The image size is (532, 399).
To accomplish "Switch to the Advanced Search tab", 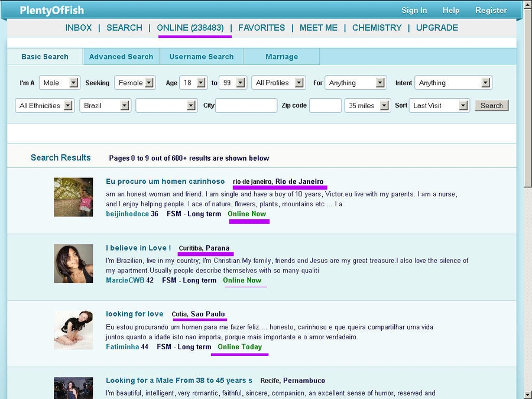I will pyautogui.click(x=121, y=57).
